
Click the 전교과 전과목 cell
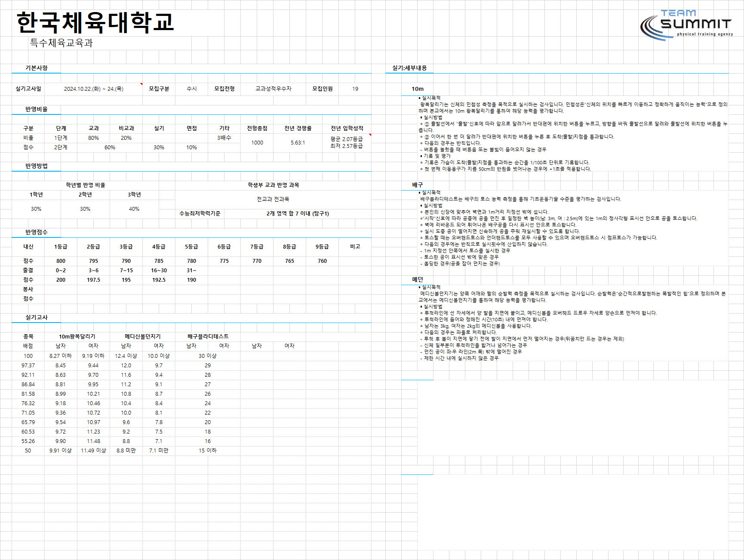tap(273, 200)
